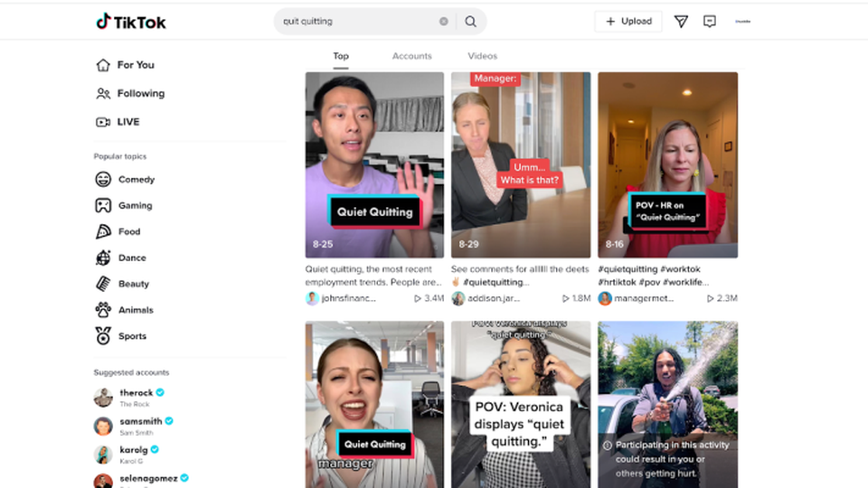Click the 3.4M view count
Image resolution: width=868 pixels, height=488 pixels.
[429, 298]
